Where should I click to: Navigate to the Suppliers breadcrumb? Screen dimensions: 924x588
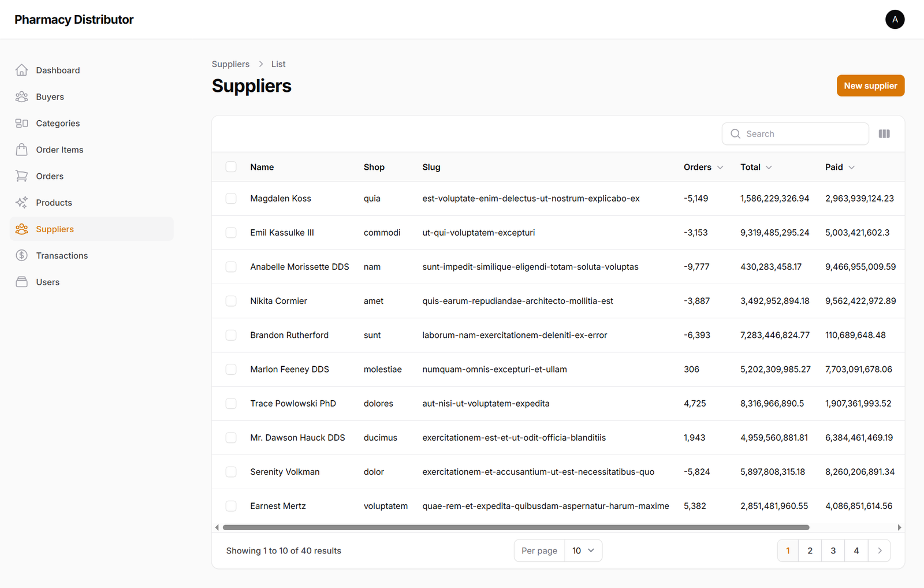230,64
